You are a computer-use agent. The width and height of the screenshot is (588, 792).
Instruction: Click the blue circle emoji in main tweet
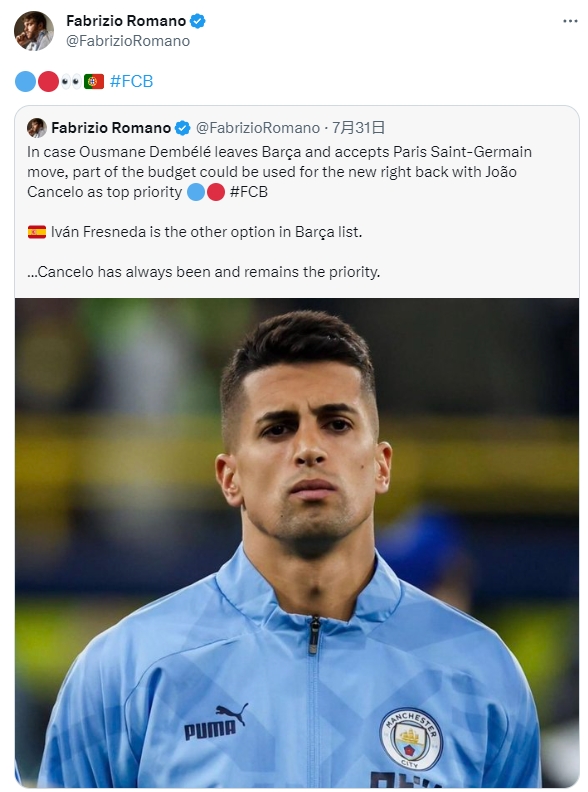(25, 81)
